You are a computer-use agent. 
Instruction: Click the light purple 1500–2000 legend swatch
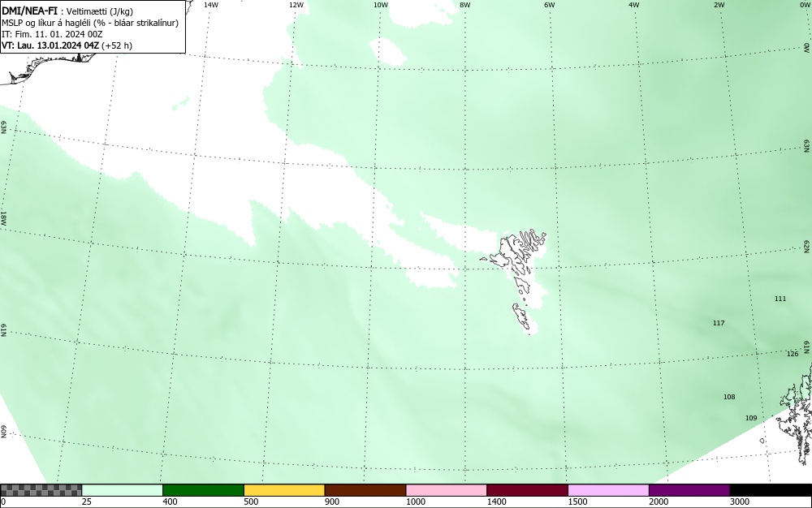coord(608,490)
